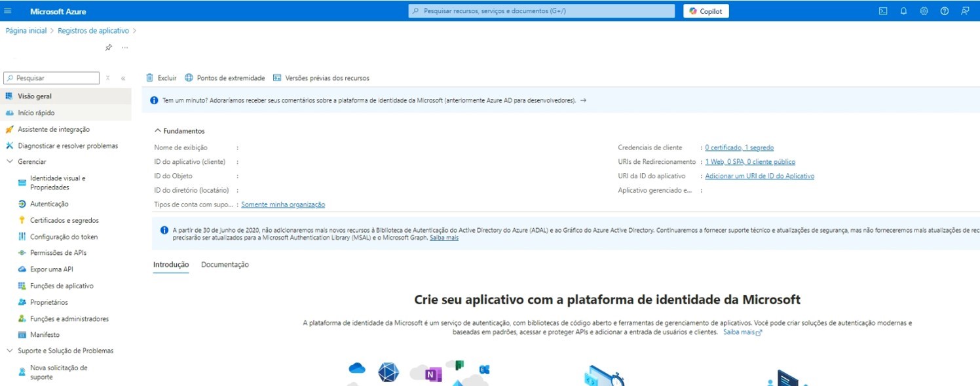Collapse Suporte e Solução de Problemas section
Image resolution: width=980 pixels, height=386 pixels.
click(x=10, y=351)
